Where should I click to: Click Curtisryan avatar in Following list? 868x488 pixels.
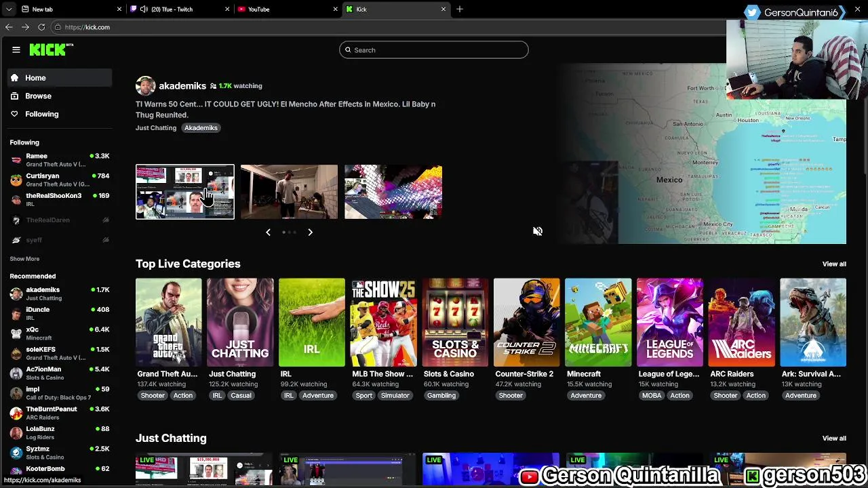coord(16,180)
